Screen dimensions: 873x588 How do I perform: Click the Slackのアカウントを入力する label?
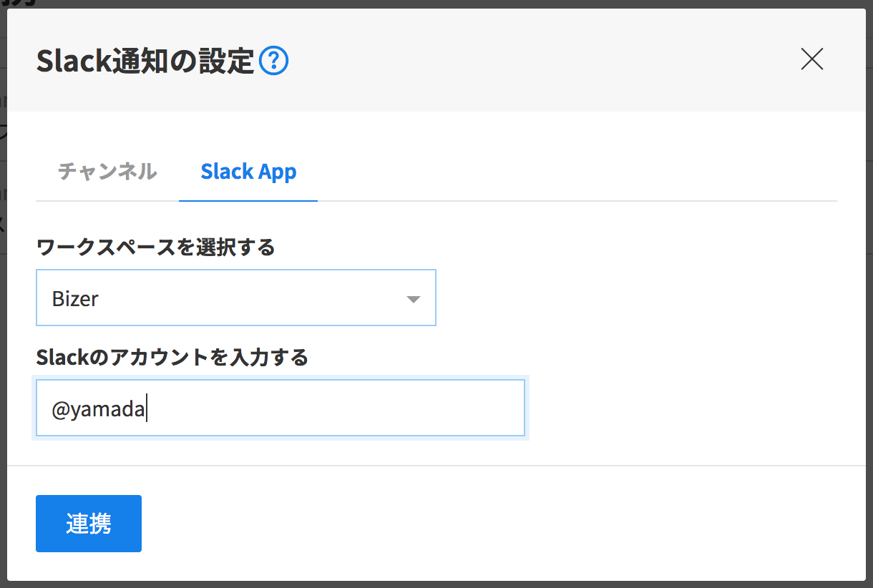172,356
